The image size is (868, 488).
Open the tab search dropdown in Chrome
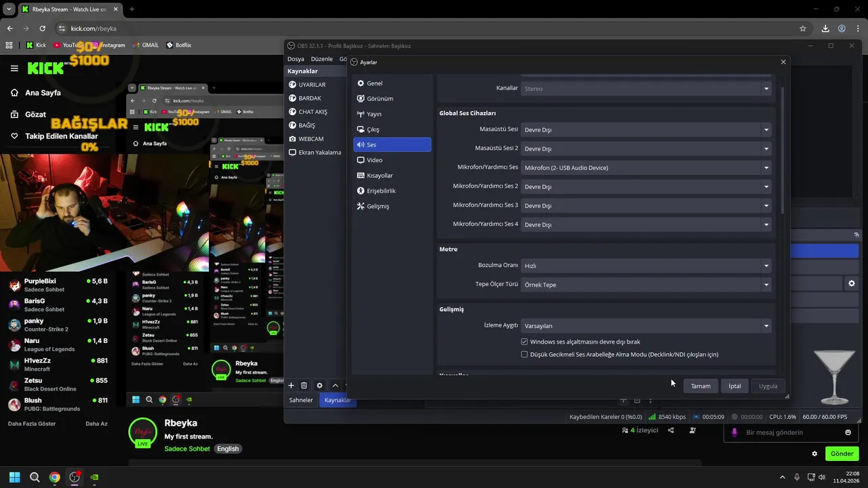pyautogui.click(x=9, y=9)
